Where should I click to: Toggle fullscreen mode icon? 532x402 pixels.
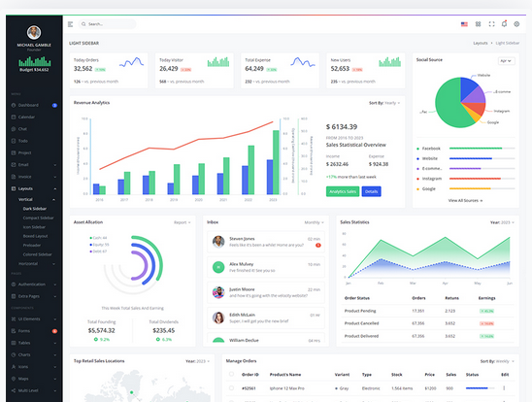pos(491,24)
